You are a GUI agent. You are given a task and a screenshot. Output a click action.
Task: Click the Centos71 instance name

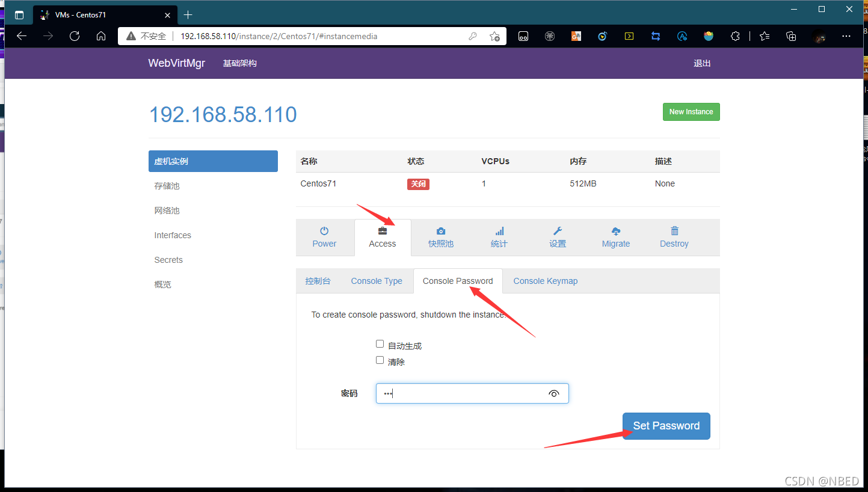tap(318, 183)
